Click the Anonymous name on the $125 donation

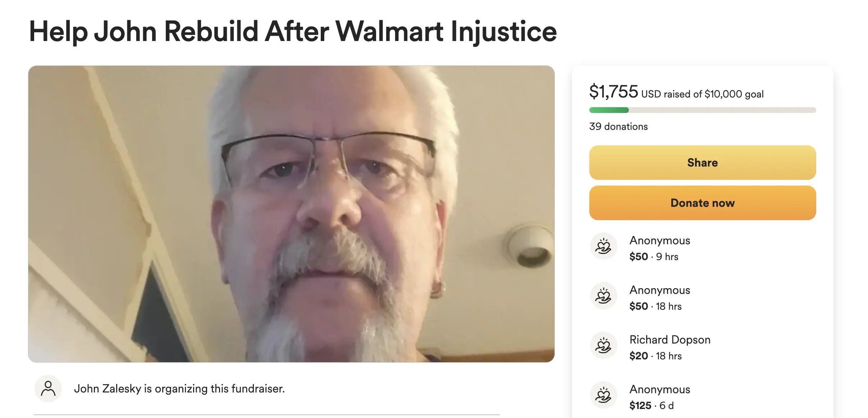[x=660, y=389]
